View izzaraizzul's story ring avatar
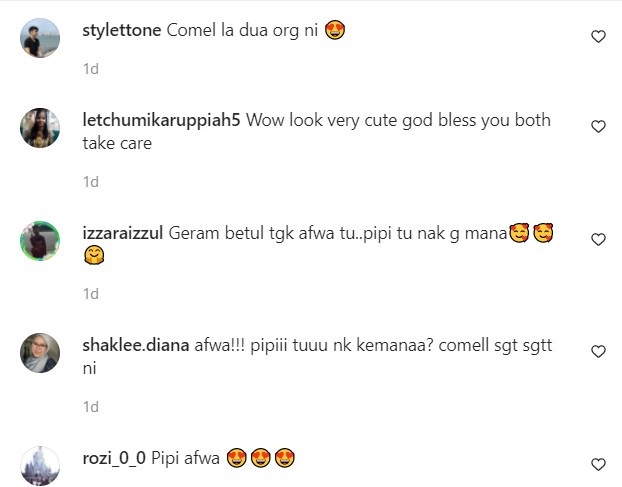The image size is (622, 487). tap(40, 241)
